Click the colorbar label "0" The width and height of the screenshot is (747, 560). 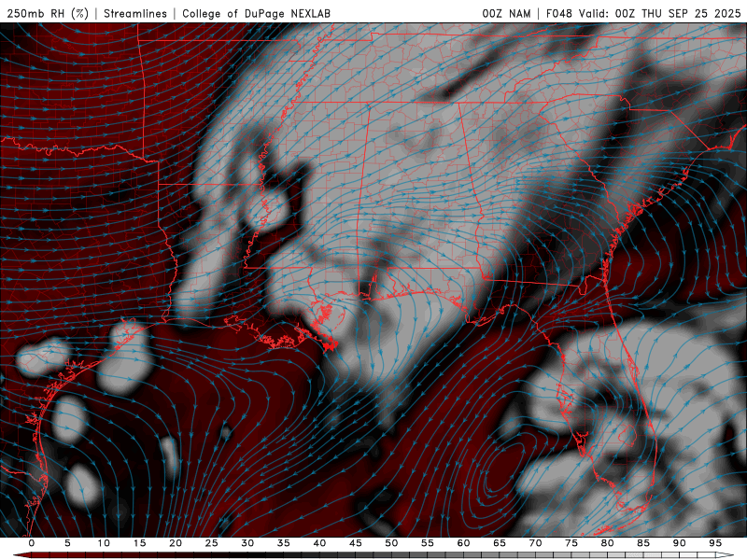[x=32, y=543]
